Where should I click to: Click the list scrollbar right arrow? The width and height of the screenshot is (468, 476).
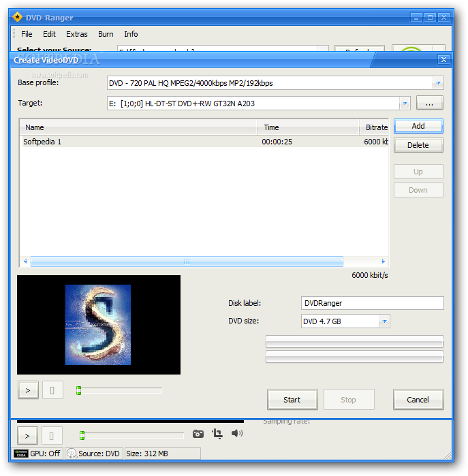384,261
